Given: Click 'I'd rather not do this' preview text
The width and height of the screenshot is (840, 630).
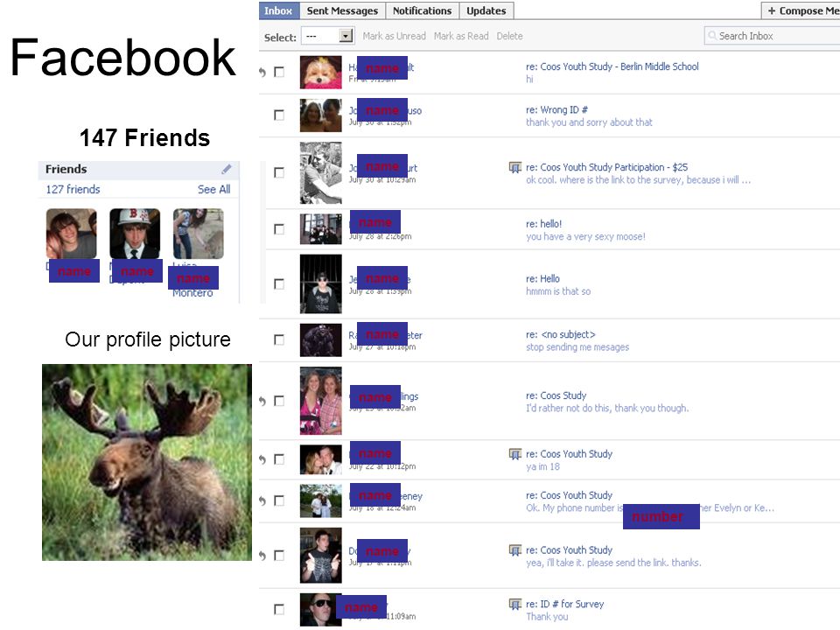Looking at the screenshot, I should pyautogui.click(x=607, y=409).
